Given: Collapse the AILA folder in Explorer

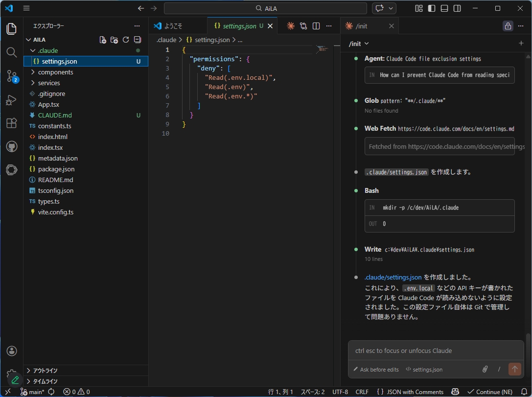Looking at the screenshot, I should (28, 39).
